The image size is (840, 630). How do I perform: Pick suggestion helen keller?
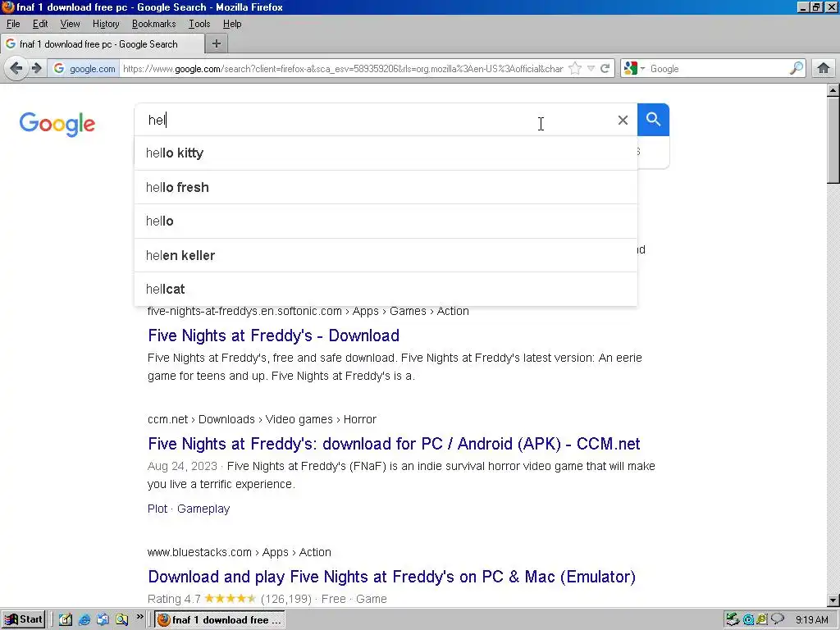coord(386,256)
